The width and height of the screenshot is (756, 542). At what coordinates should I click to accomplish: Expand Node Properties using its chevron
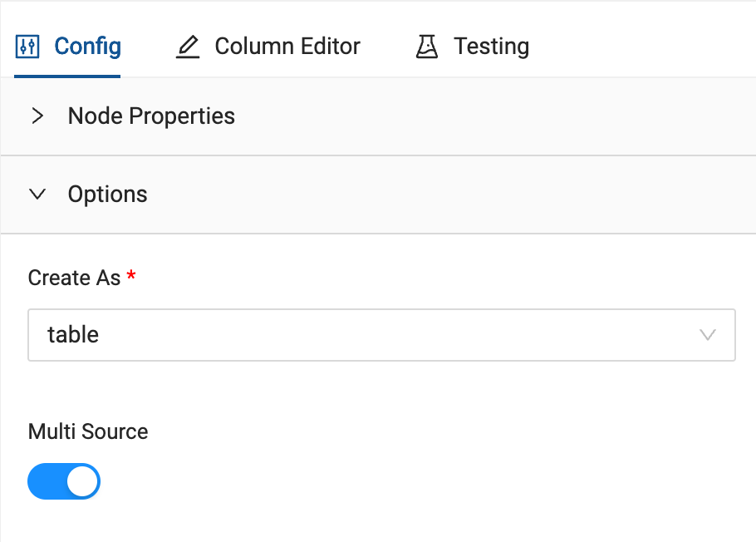pos(37,116)
